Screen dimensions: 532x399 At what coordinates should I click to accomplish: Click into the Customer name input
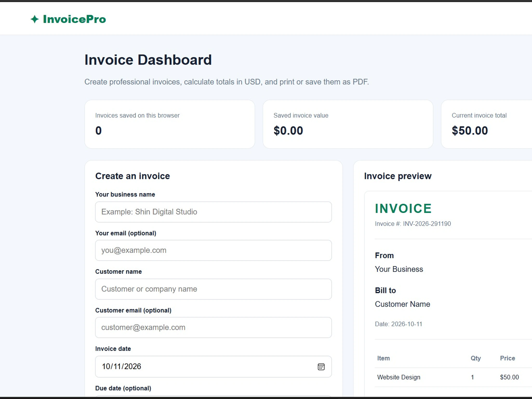(213, 289)
